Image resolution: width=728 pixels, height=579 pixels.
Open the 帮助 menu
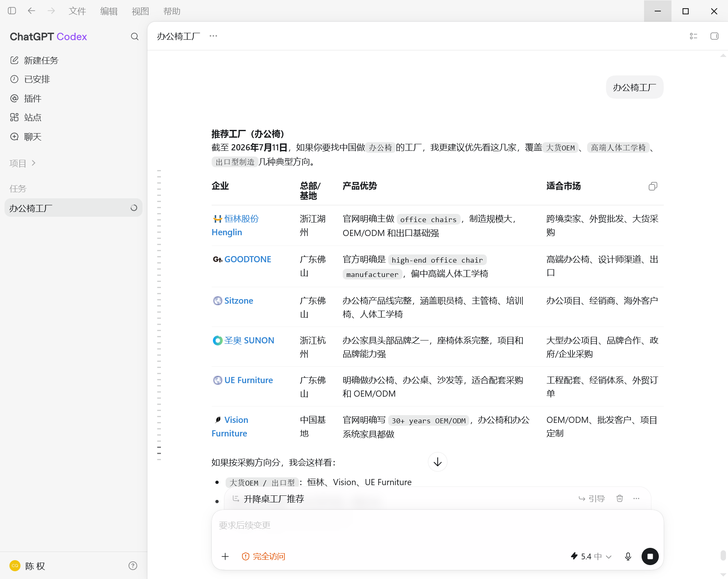[172, 11]
